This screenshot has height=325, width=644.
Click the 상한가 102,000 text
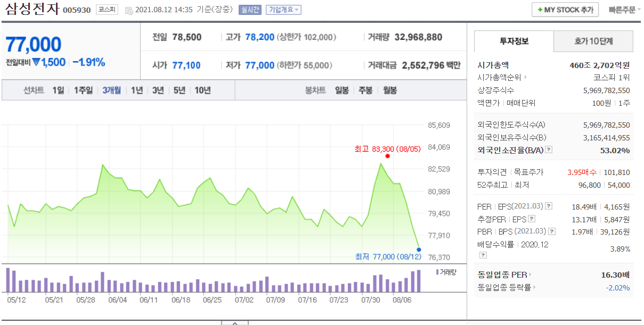(307, 37)
